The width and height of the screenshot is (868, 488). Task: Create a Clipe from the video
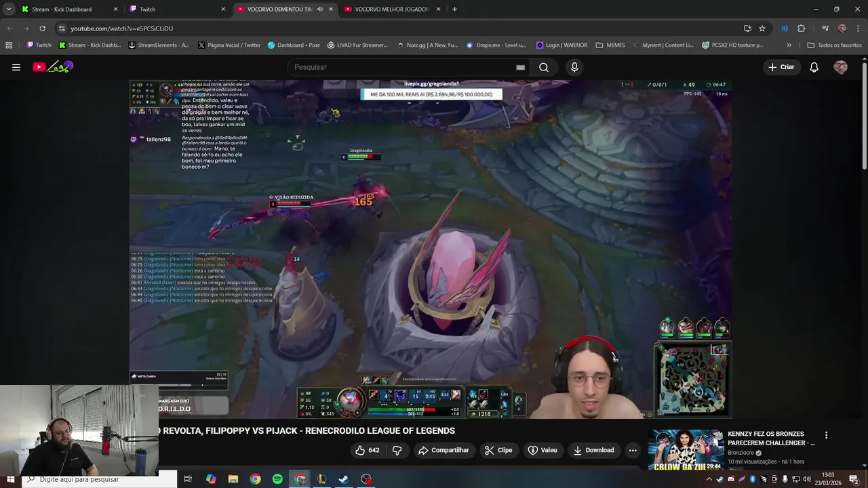coord(498,450)
